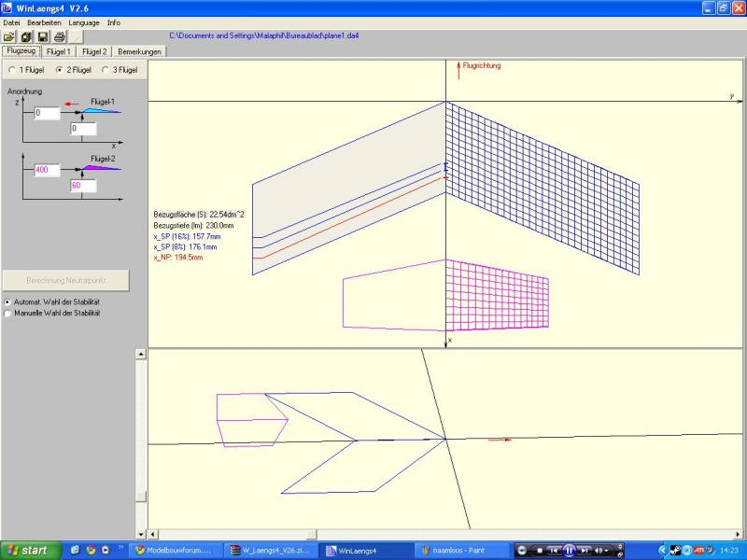Restore the media player from its taskbar toolbar
The width and height of the screenshot is (747, 560).
[620, 554]
